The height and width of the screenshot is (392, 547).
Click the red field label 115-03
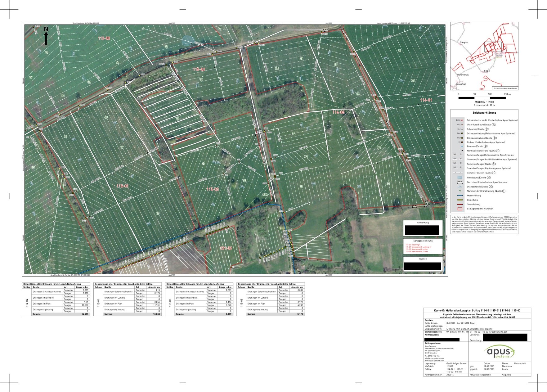coord(213,189)
